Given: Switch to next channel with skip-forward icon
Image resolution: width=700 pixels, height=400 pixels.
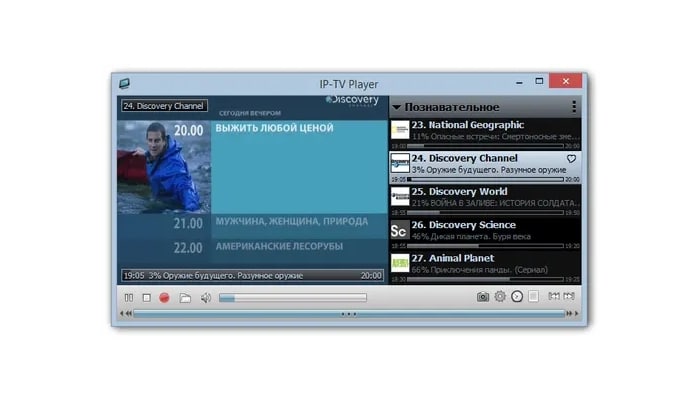Looking at the screenshot, I should pos(569,296).
